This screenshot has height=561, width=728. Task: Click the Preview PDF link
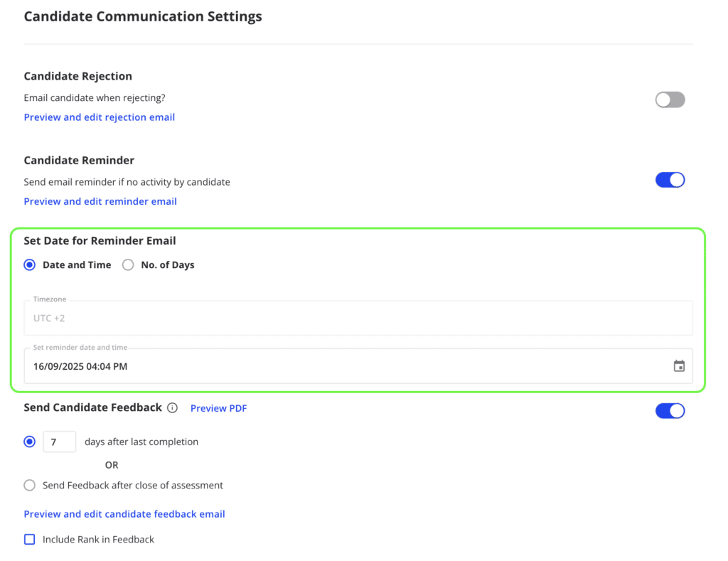click(x=218, y=408)
